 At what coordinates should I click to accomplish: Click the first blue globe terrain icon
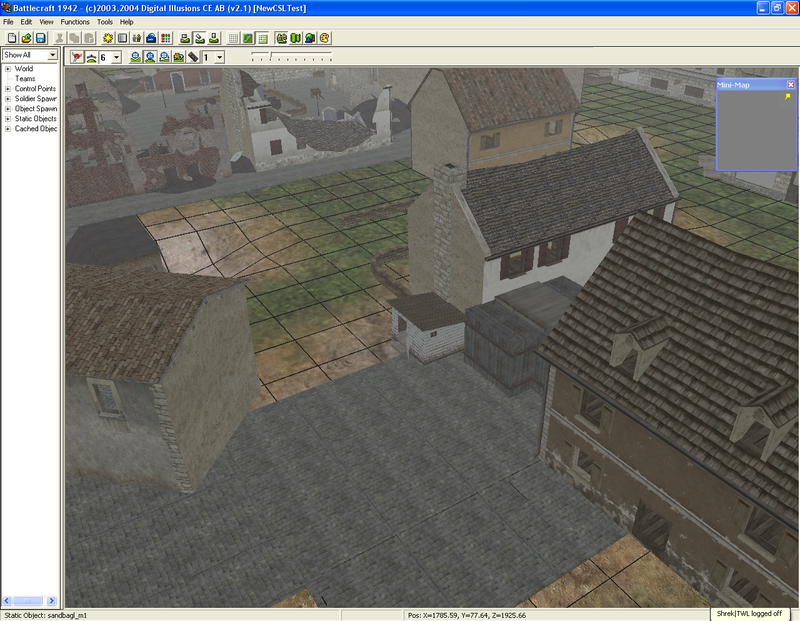[135, 57]
